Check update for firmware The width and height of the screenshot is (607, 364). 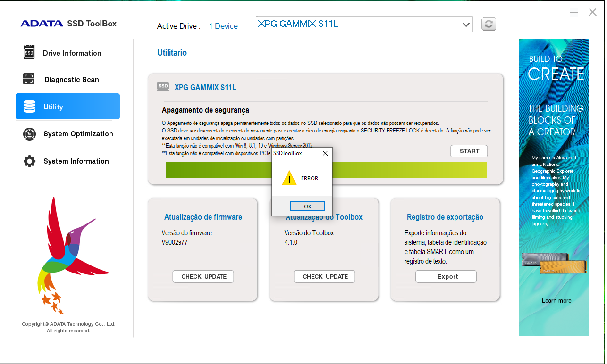203,277
